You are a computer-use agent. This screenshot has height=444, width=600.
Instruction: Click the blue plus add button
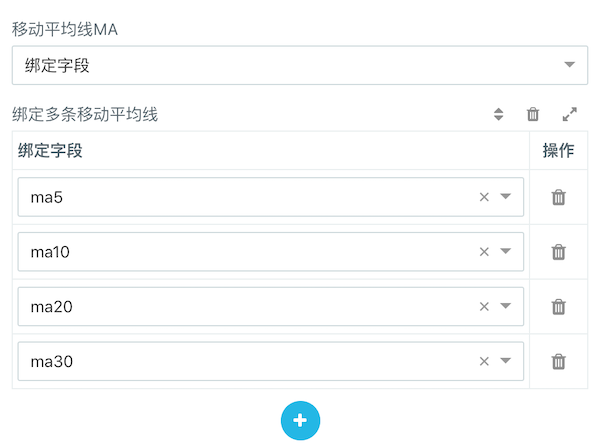pyautogui.click(x=300, y=421)
